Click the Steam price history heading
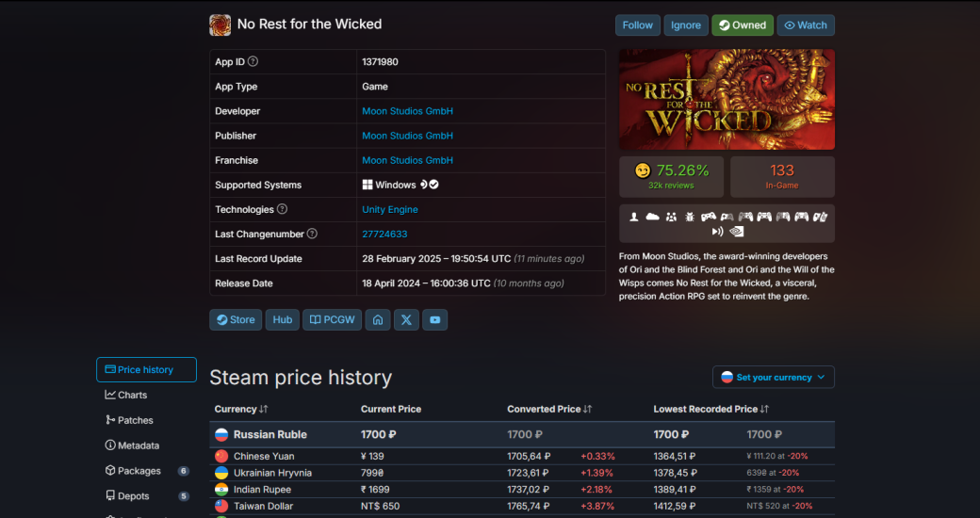 (301, 378)
